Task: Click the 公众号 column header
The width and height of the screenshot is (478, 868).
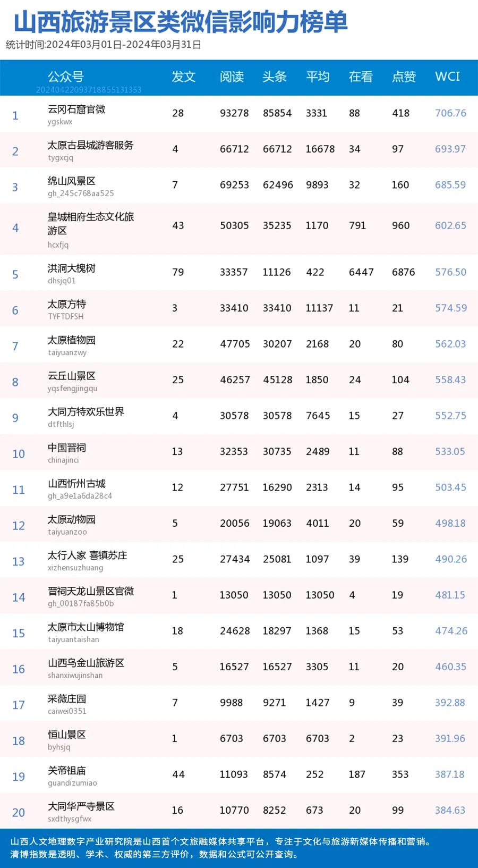Action: click(66, 77)
